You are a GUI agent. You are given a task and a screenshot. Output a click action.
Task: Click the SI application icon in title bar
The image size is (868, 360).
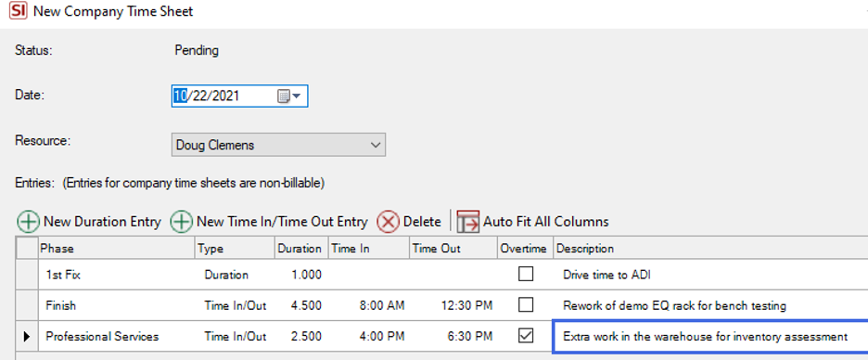pyautogui.click(x=19, y=11)
